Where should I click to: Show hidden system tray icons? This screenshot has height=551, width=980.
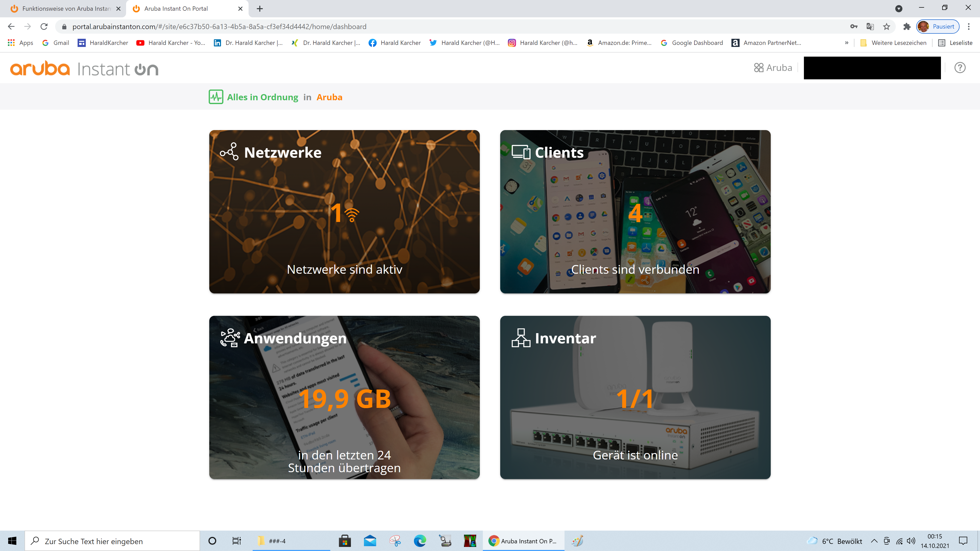click(x=874, y=541)
